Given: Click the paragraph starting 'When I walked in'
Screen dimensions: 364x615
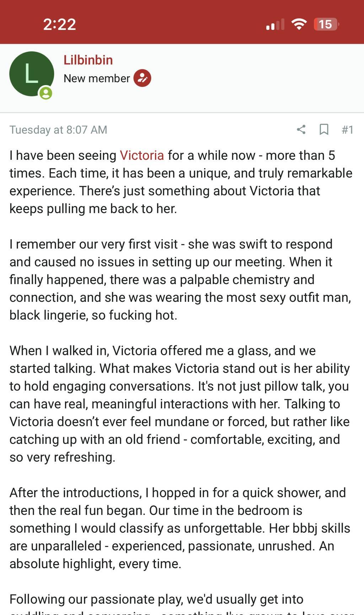Looking at the screenshot, I should (181, 404).
